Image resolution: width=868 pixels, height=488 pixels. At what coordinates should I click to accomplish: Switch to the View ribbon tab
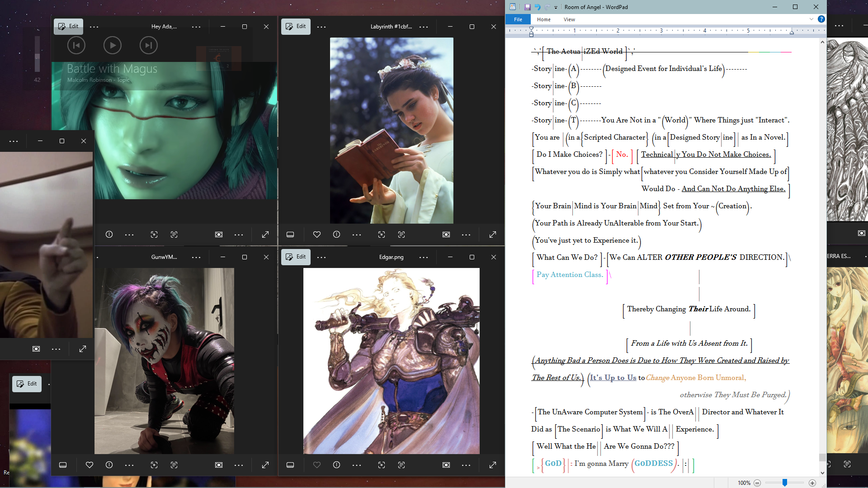[569, 19]
